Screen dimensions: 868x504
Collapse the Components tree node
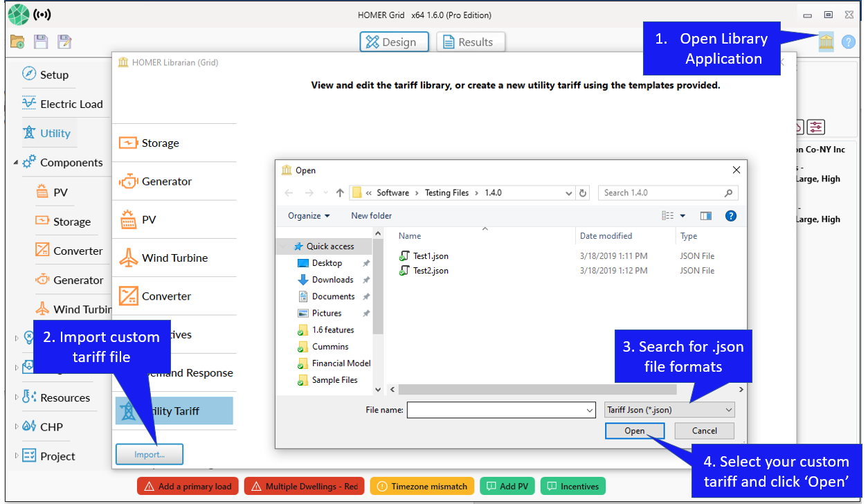pyautogui.click(x=16, y=163)
